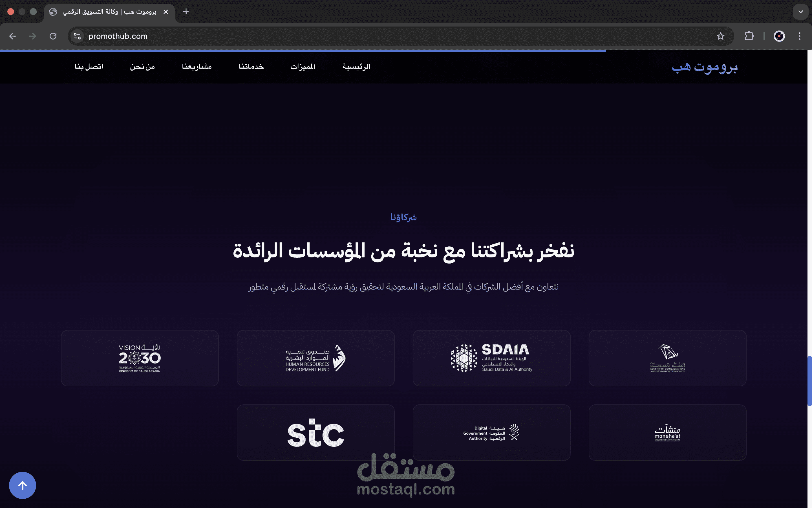Open the browser profile avatar
812x508 pixels.
click(x=779, y=36)
